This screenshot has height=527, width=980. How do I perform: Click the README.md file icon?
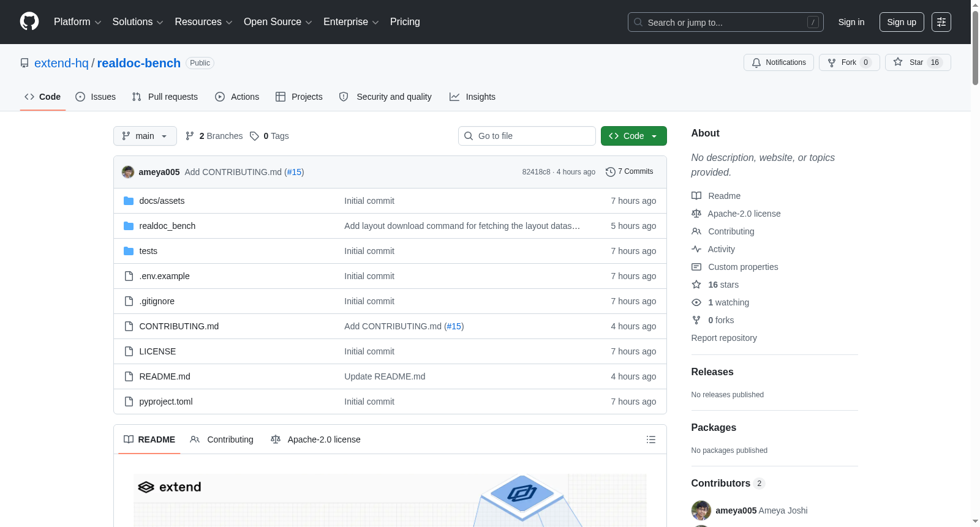coord(129,376)
